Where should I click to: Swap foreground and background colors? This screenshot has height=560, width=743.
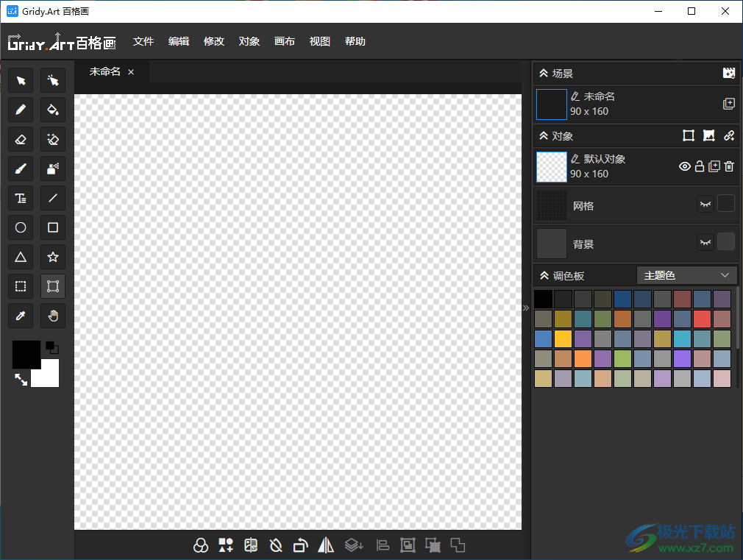(x=21, y=380)
